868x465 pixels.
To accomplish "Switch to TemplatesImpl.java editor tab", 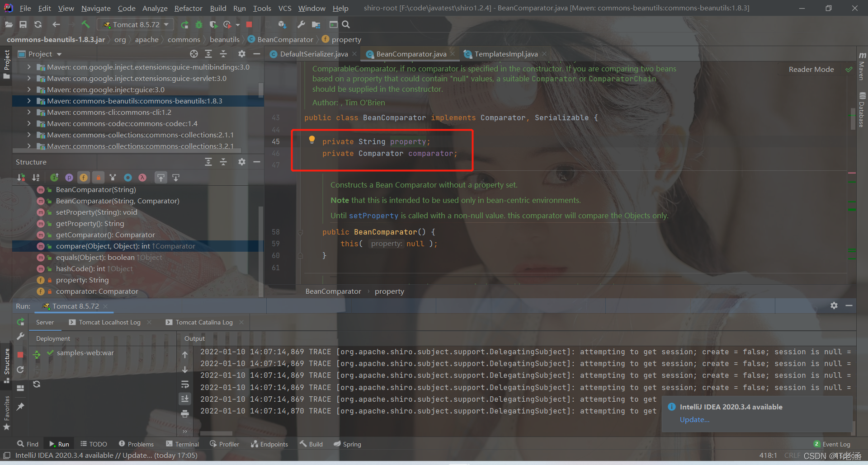I will 506,54.
